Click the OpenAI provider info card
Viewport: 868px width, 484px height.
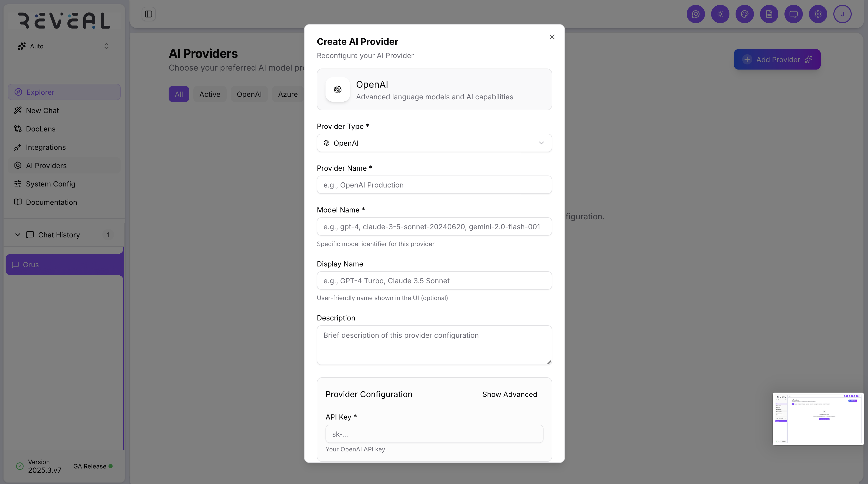tap(434, 89)
